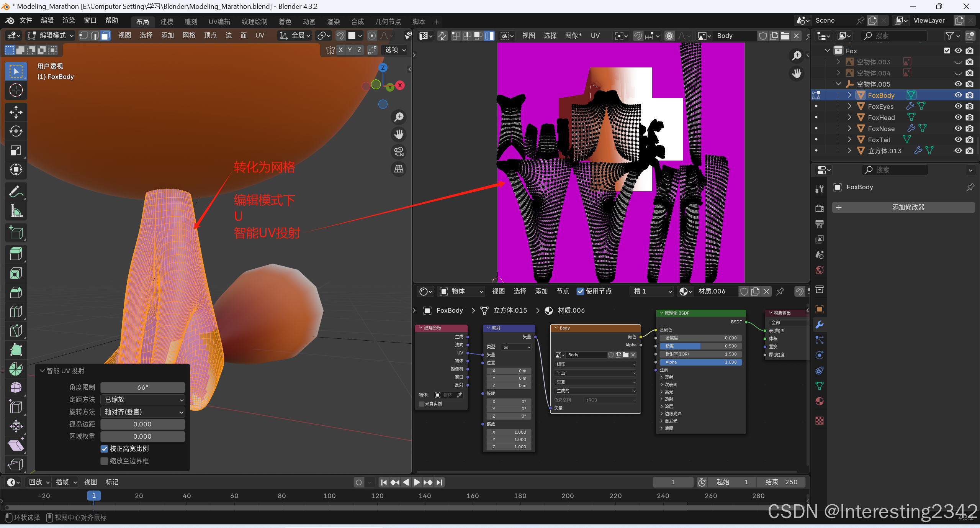Click the camera view icon in viewport
The height and width of the screenshot is (528, 980).
click(399, 152)
